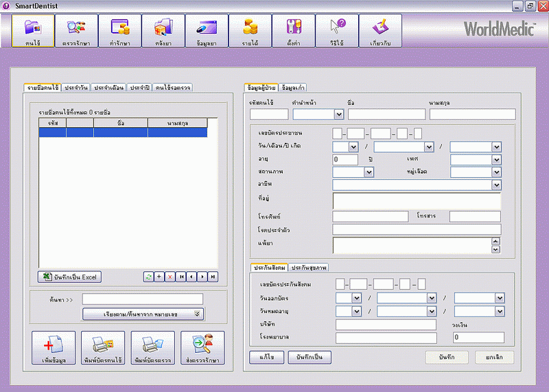Switch to the ประจำเดือน (monthly) tab
This screenshot has height=392, width=549.
[108, 88]
